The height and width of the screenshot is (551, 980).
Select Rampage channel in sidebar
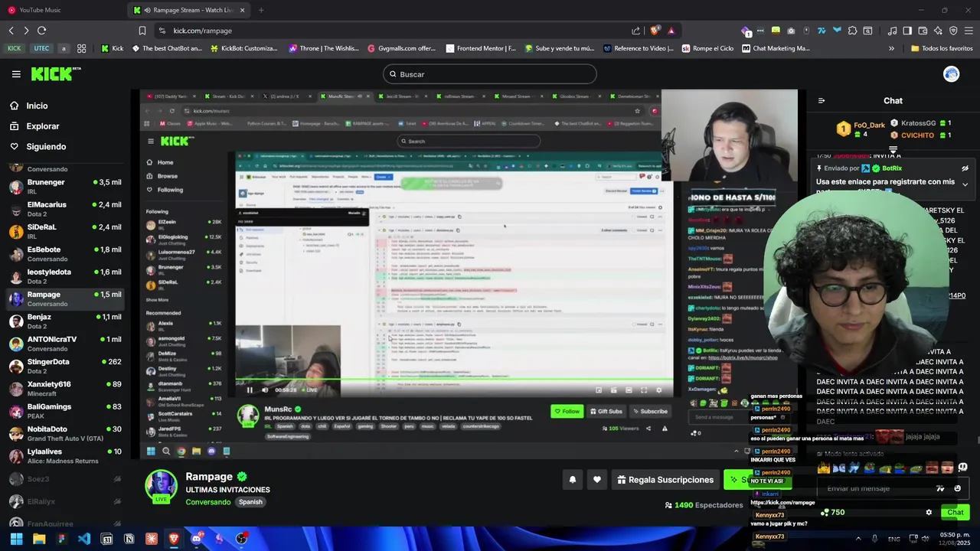64,298
